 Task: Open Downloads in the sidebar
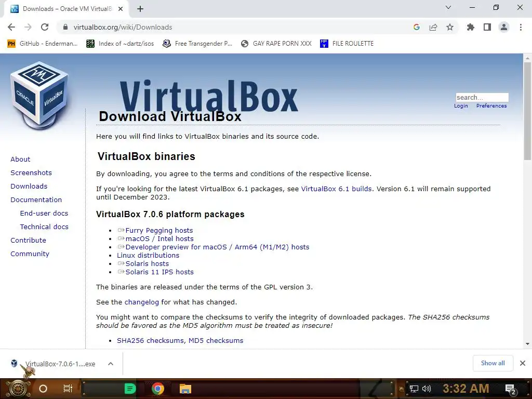pyautogui.click(x=29, y=187)
